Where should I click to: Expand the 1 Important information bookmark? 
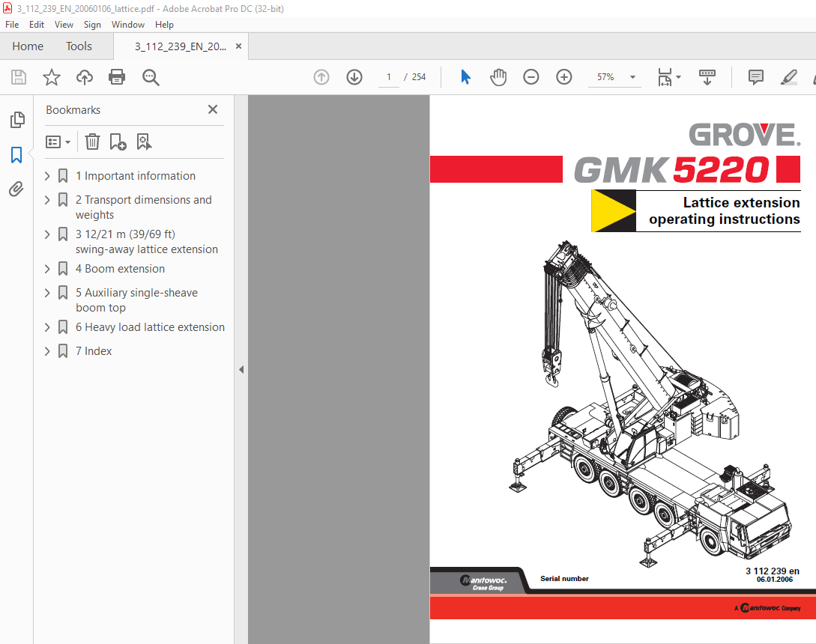coord(47,176)
